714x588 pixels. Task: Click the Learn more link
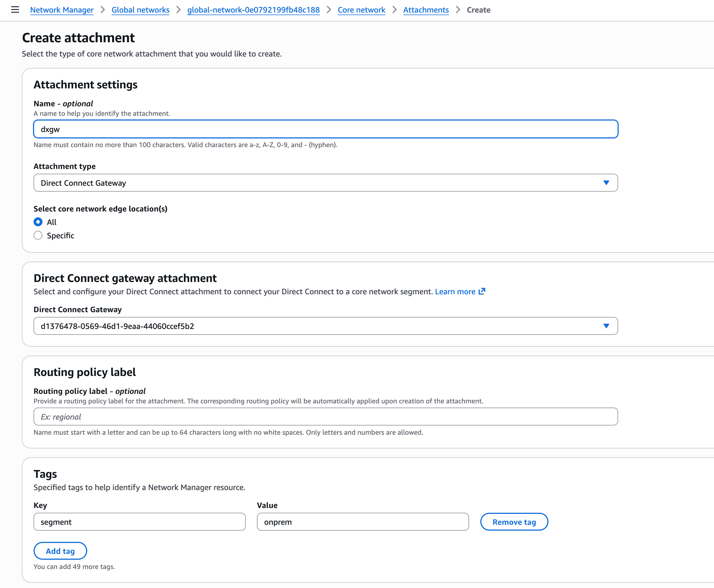click(455, 292)
